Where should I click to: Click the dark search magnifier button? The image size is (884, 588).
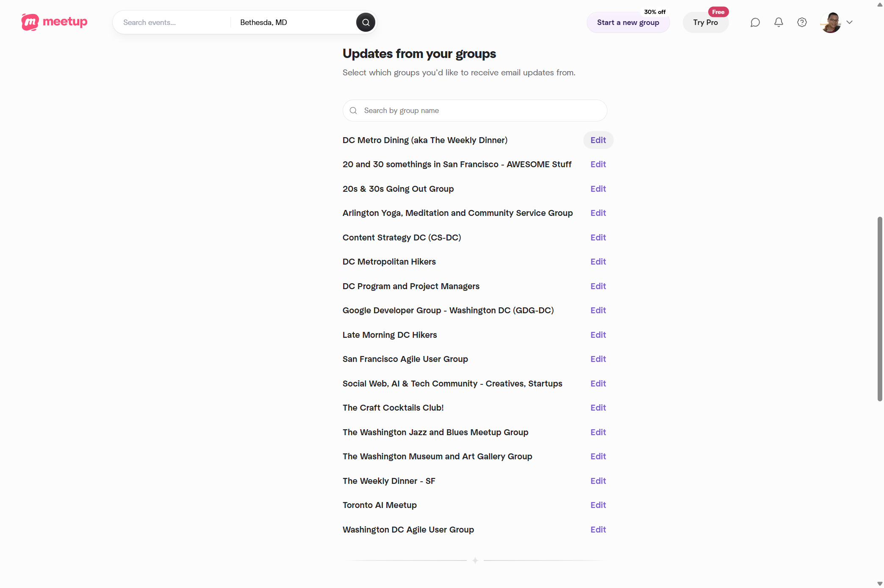(366, 22)
